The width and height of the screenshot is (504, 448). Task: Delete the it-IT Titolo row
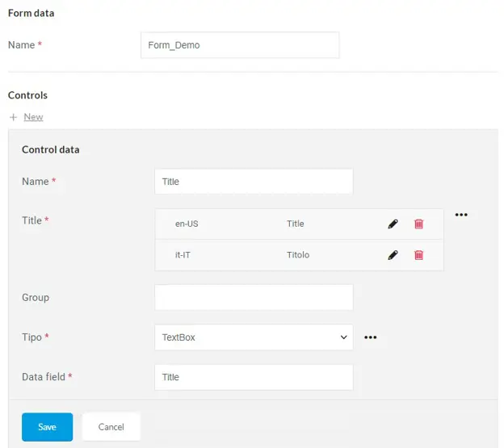[418, 255]
